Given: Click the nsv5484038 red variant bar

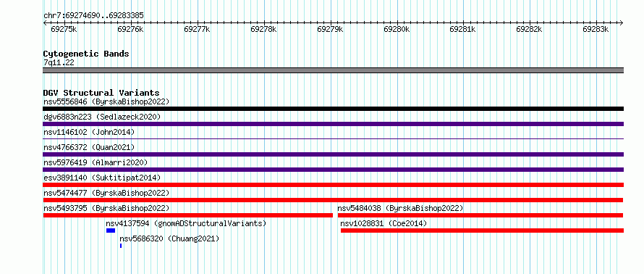Looking at the screenshot, I should click(480, 215).
